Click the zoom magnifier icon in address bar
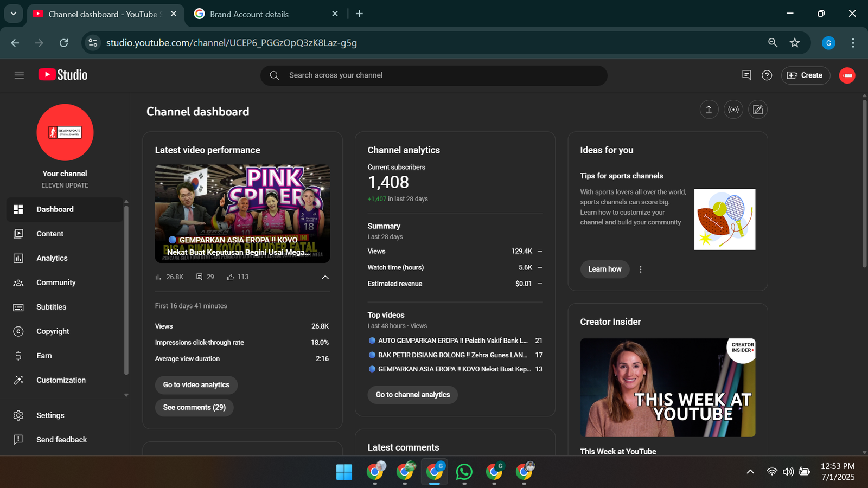The image size is (868, 488). pyautogui.click(x=773, y=42)
